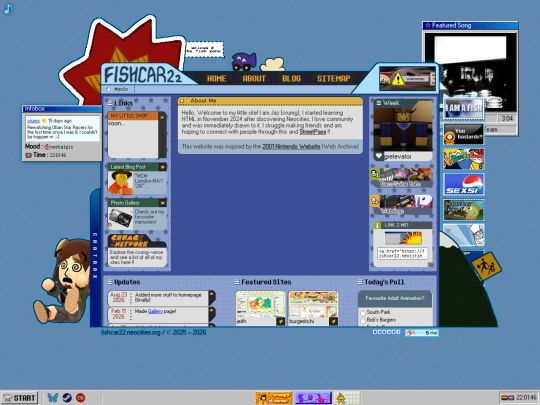Viewport: 540px width, 405px height.
Task: Click the green fish stamp
Action: pyautogui.click(x=464, y=210)
